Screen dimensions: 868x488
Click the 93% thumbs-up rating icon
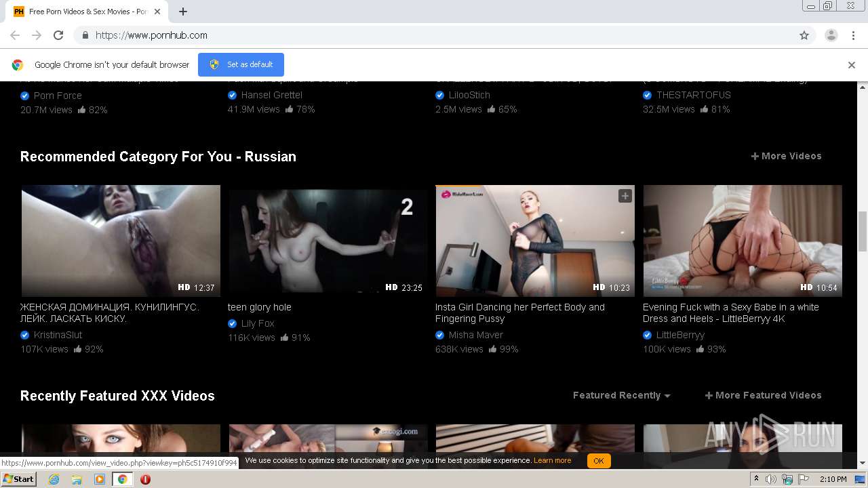click(701, 349)
